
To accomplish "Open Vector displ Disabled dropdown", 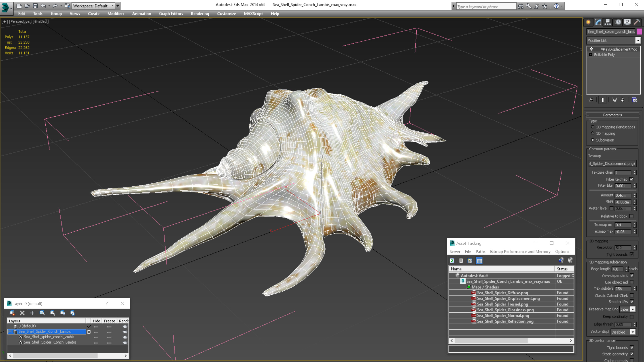I will pos(633,332).
